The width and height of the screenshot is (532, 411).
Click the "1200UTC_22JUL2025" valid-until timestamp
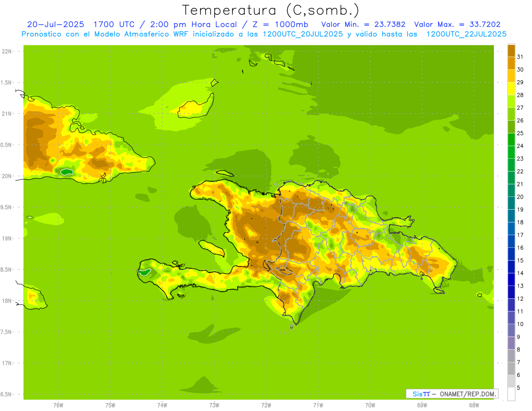click(466, 34)
